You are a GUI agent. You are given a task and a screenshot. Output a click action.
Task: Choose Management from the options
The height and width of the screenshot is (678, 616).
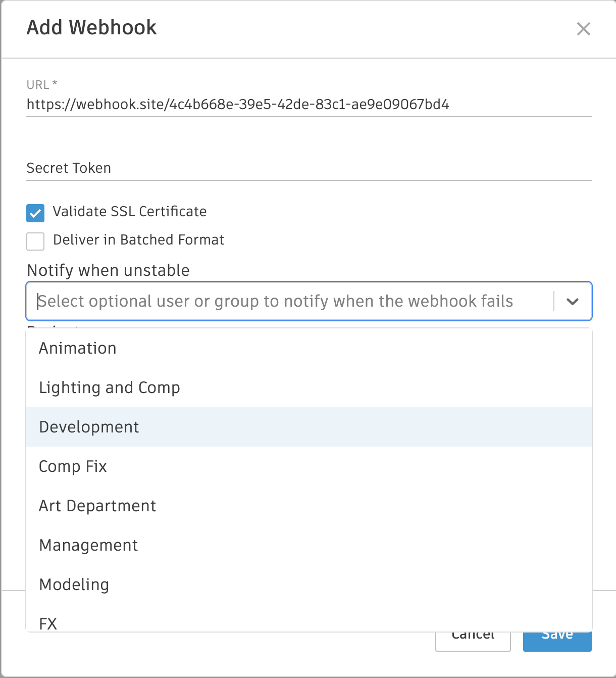pyautogui.click(x=89, y=546)
